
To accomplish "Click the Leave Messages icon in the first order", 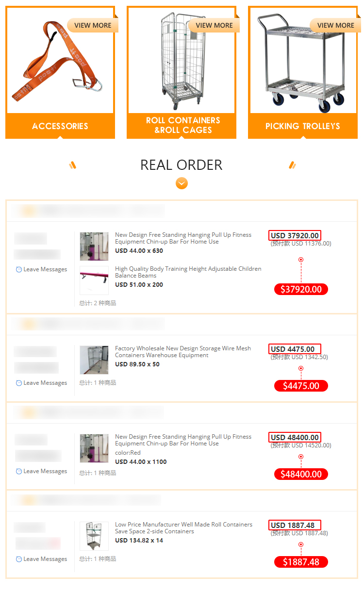I will coord(19,269).
